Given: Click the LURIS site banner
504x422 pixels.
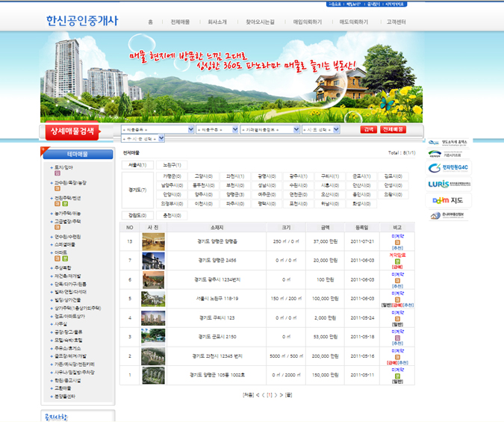Looking at the screenshot, I should point(449,184).
